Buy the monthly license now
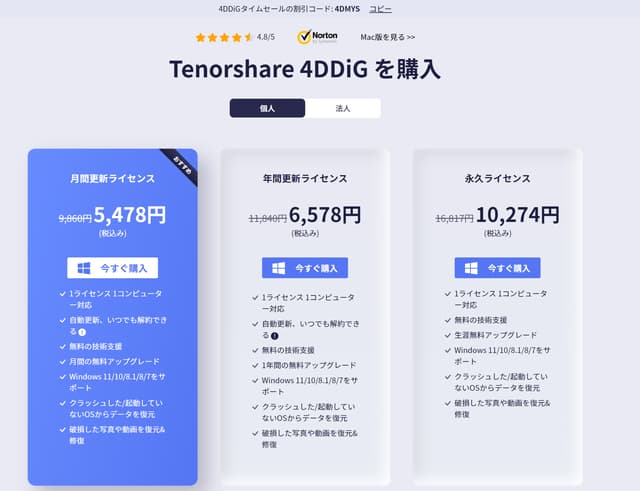The image size is (640, 491). [113, 268]
